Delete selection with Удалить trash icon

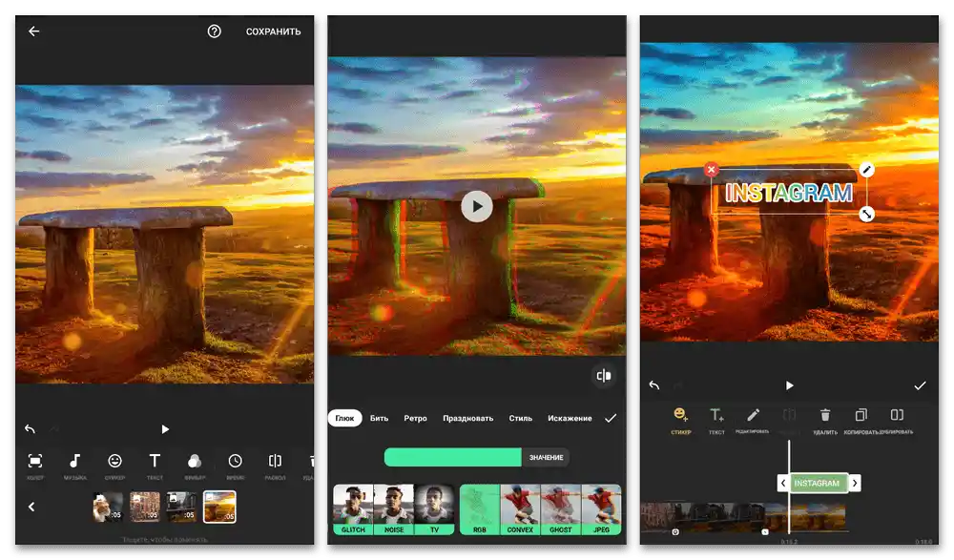click(x=825, y=421)
